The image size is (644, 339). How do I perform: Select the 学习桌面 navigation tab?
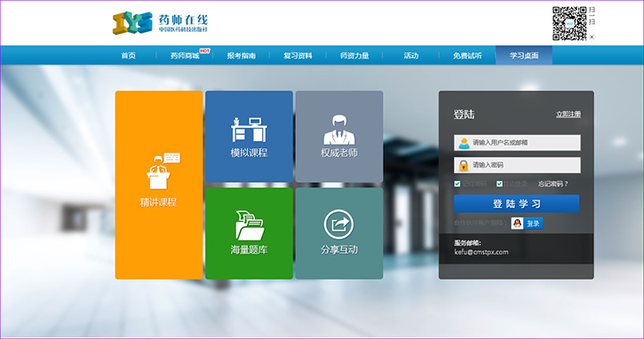pos(524,55)
